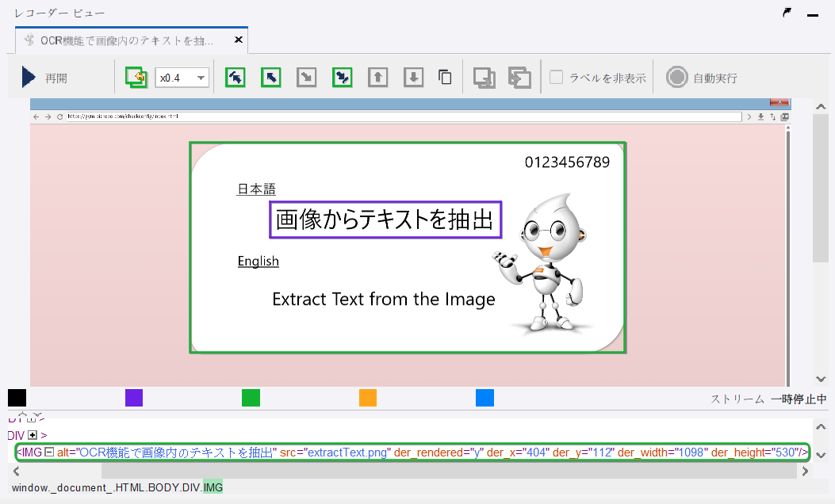
Task: Click the der_width value 1098
Action: (690, 452)
